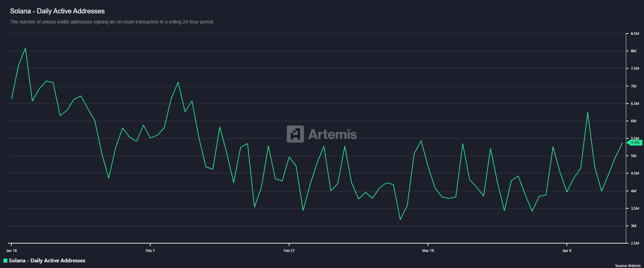This screenshot has height=268, width=644.
Task: Click the 7M y-axis label
Action: tap(633, 86)
